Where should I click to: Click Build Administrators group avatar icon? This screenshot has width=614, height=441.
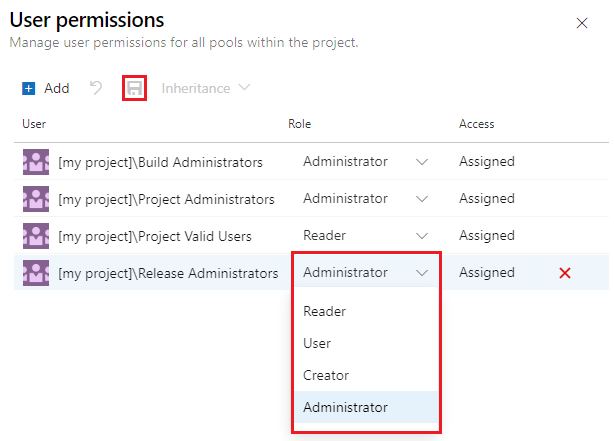(x=36, y=162)
